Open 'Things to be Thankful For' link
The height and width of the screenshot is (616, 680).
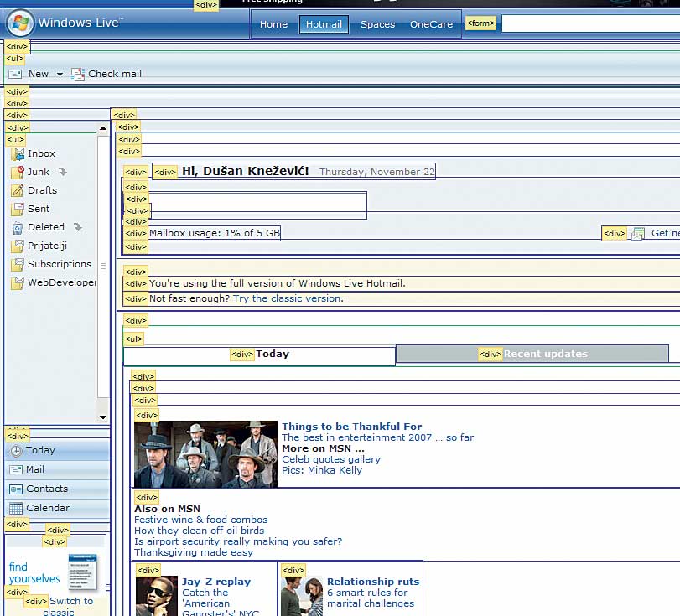pos(351,427)
